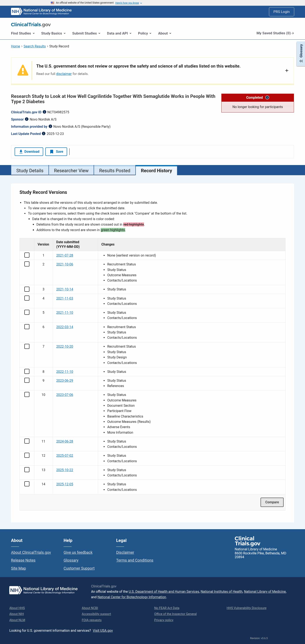Open Give us feedback link
305x644 pixels.
click(78, 552)
